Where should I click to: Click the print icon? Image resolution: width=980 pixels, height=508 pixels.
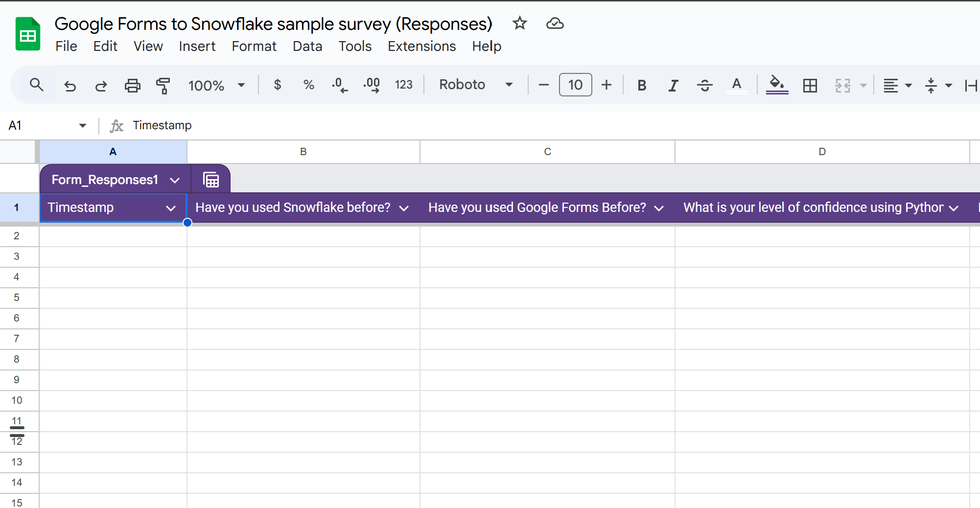tap(132, 86)
